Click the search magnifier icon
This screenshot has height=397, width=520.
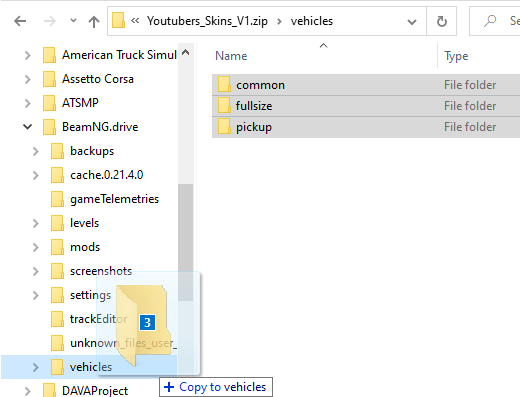click(x=490, y=21)
